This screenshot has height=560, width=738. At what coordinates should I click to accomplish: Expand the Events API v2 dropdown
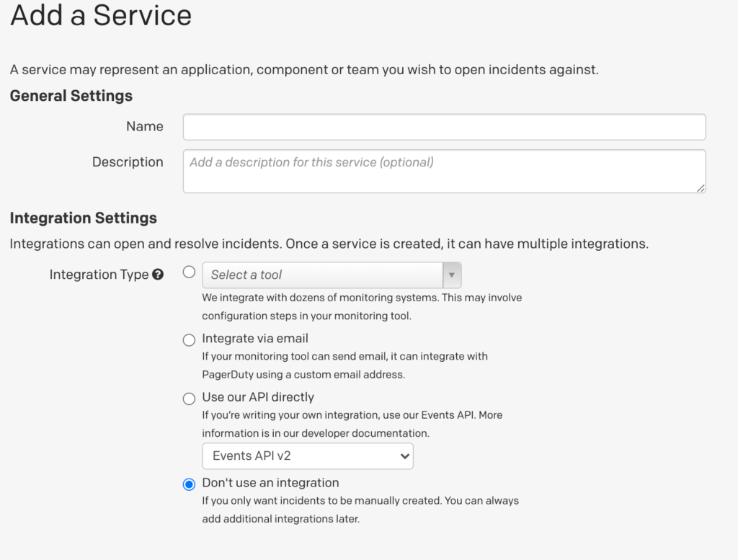[x=308, y=456]
